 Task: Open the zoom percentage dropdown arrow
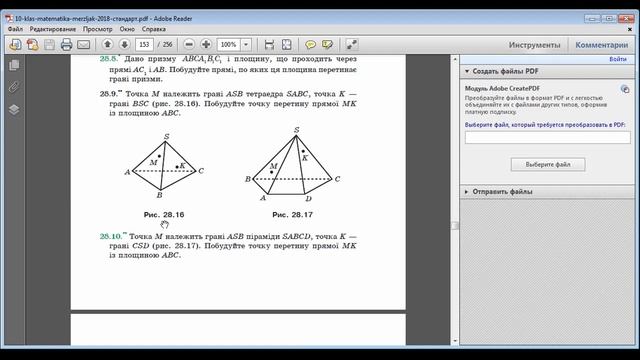point(246,44)
